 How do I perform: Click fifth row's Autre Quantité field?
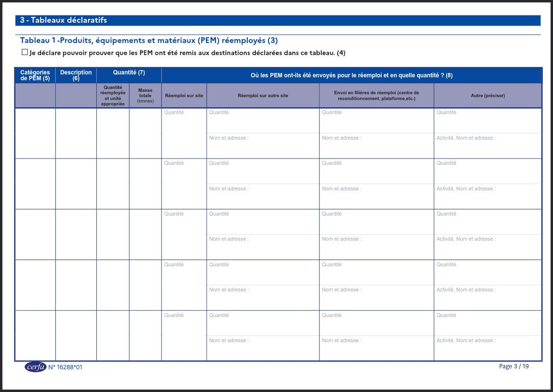point(488,323)
